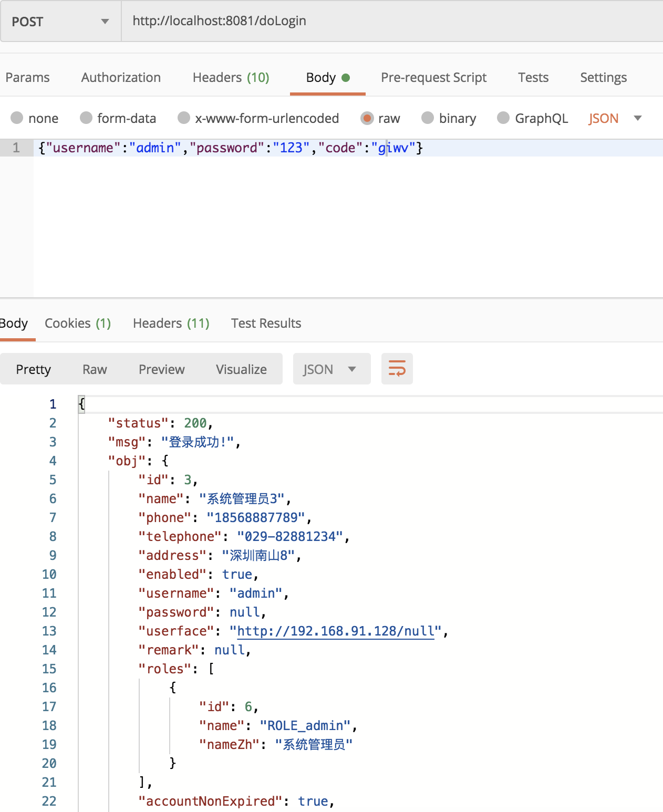Select GraphQL body type

pyautogui.click(x=503, y=118)
